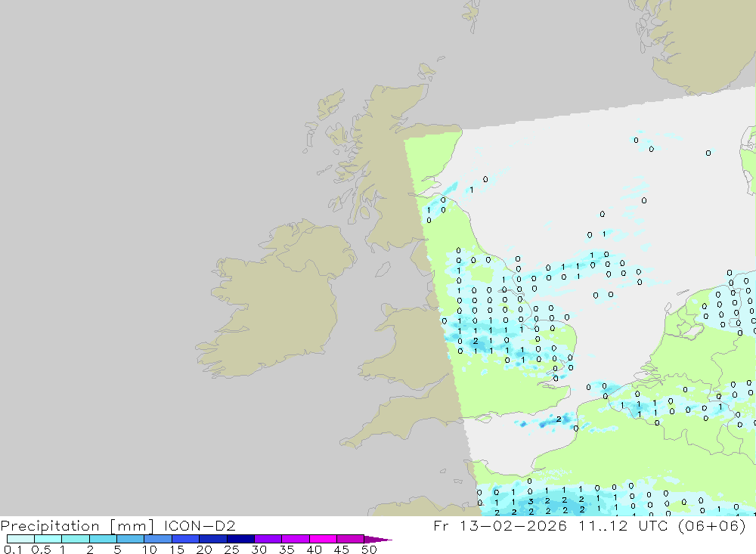Viewport: 756px width, 554px height.
Task: Click the legend label "0.5"
Action: [41, 549]
